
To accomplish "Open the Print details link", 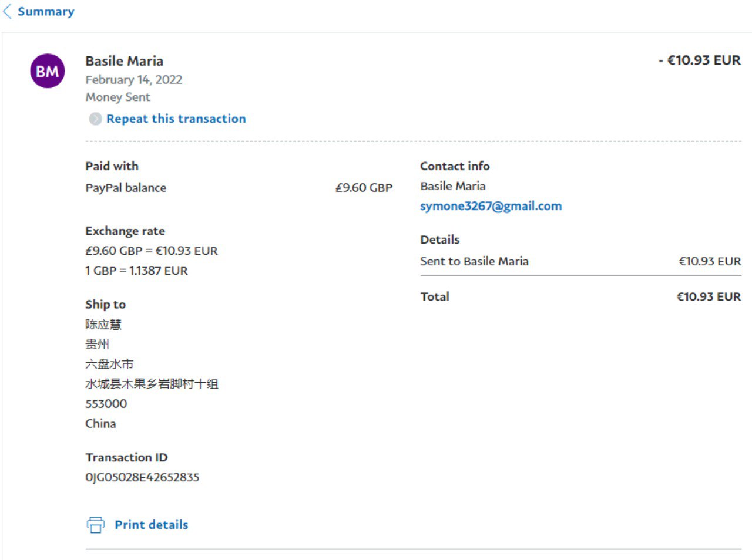I will [x=151, y=525].
